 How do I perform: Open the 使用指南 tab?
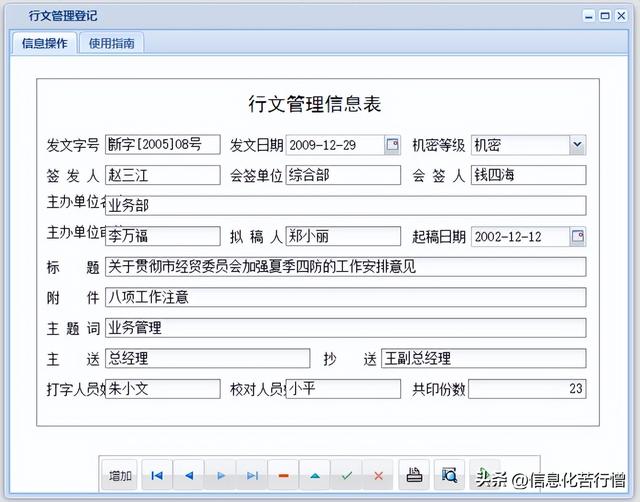click(x=111, y=43)
